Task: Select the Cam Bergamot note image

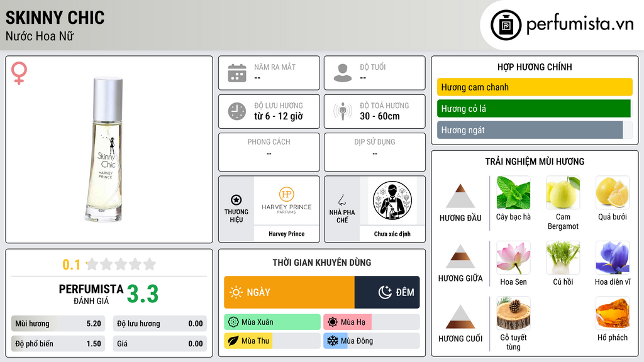Action: [x=563, y=192]
